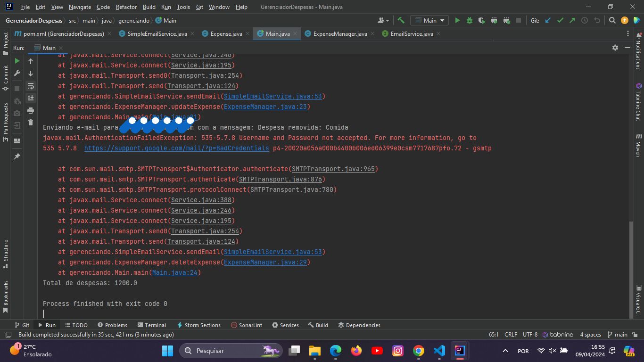The width and height of the screenshot is (644, 362).
Task: Open Visual Studio Code from taskbar
Action: (439, 351)
